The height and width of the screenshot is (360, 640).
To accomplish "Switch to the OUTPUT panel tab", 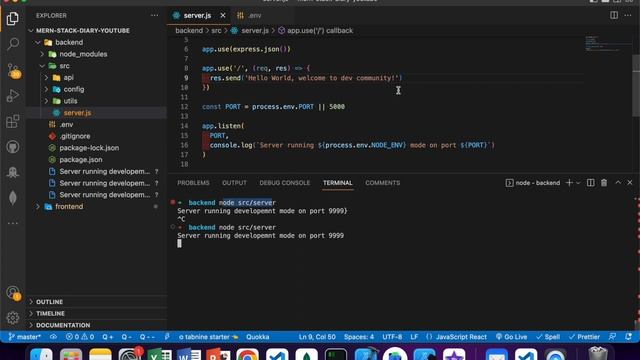I will click(x=234, y=183).
